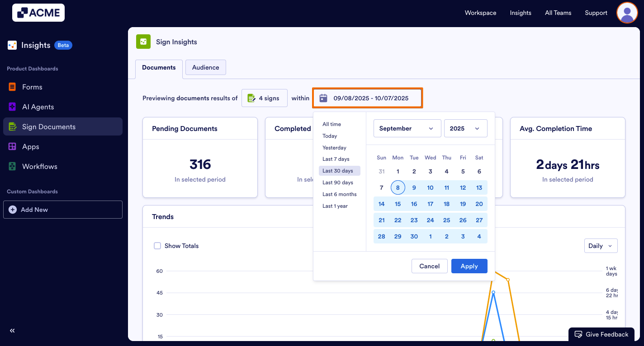The width and height of the screenshot is (644, 346).
Task: Open the Apps dashboard icon
Action: pos(12,146)
